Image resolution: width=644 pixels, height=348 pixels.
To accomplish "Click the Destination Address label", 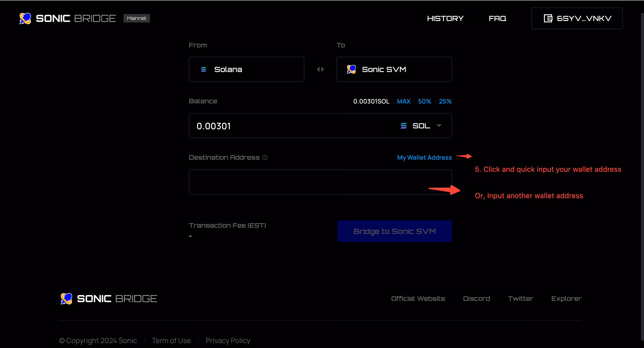I will (224, 157).
